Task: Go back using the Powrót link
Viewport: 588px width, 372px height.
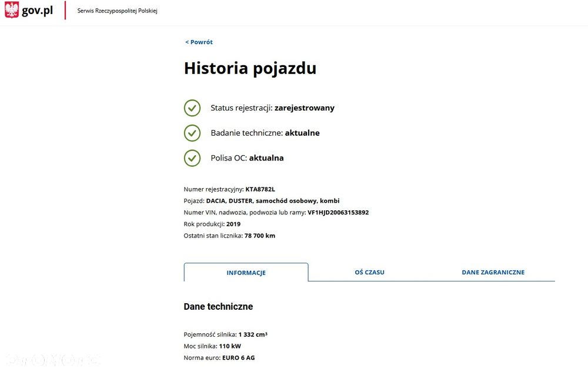Action: (x=199, y=42)
